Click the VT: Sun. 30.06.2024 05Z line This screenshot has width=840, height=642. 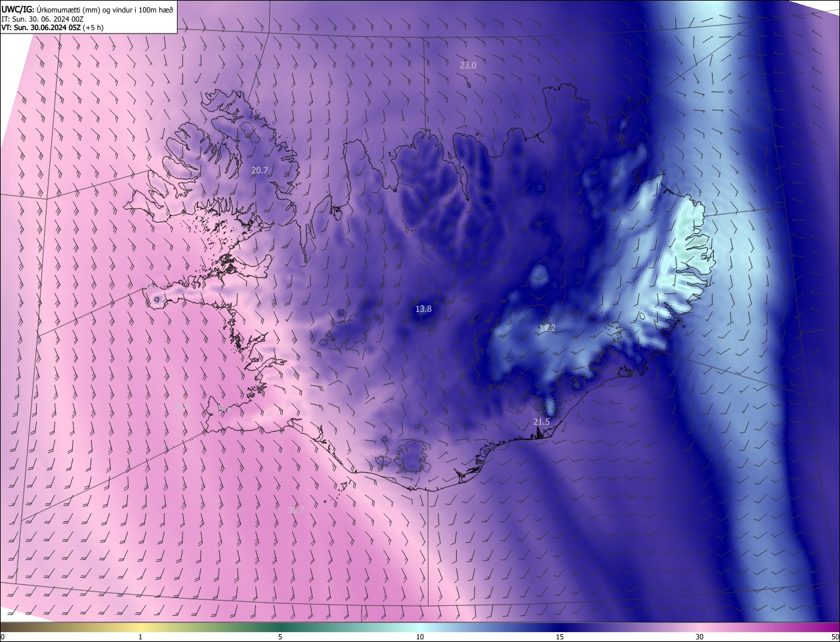[52, 28]
